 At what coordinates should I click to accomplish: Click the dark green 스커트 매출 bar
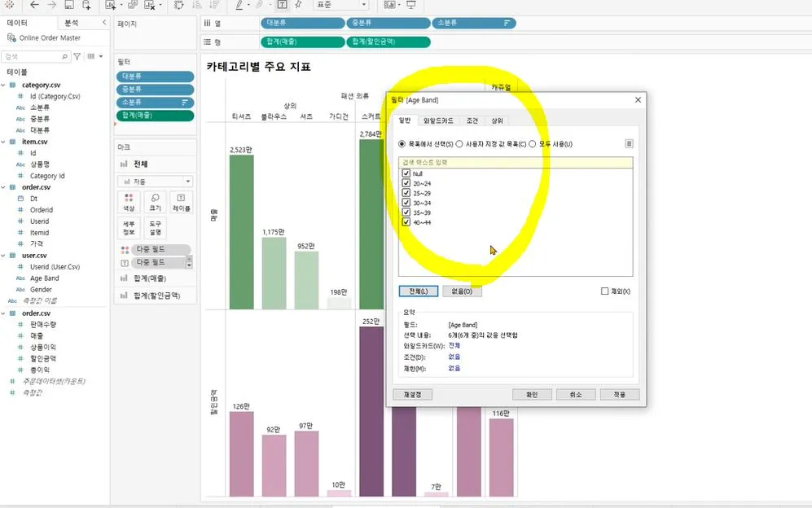[371, 224]
